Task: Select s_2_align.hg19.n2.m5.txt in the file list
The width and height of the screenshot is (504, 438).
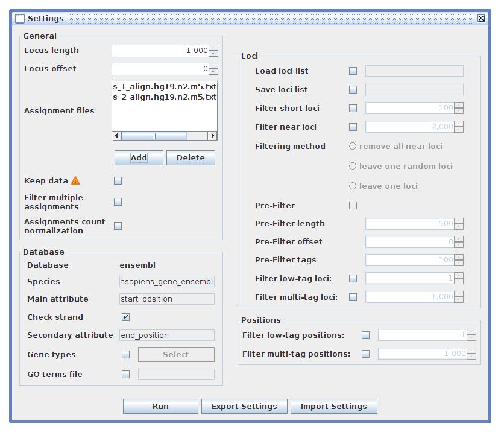Action: [x=164, y=97]
